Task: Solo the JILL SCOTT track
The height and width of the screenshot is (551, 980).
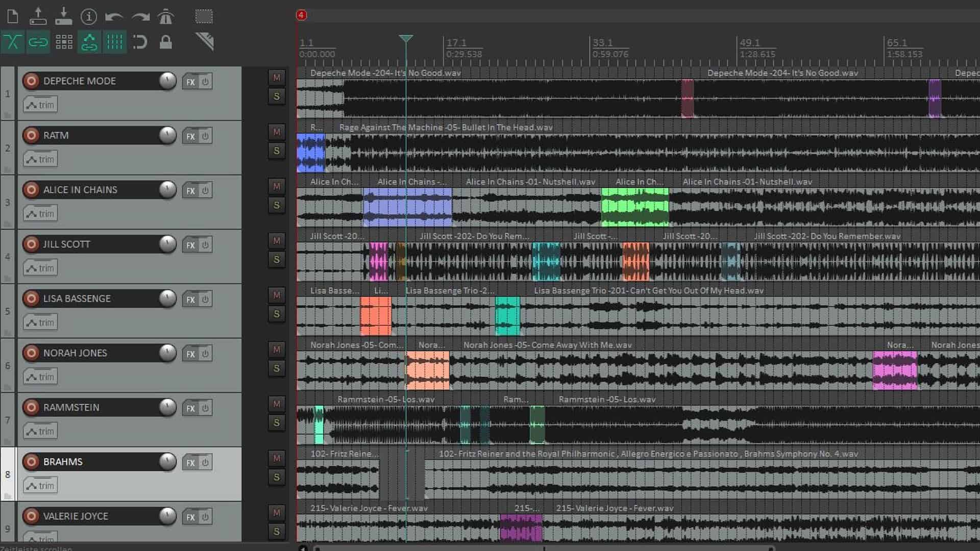Action: coord(277,260)
